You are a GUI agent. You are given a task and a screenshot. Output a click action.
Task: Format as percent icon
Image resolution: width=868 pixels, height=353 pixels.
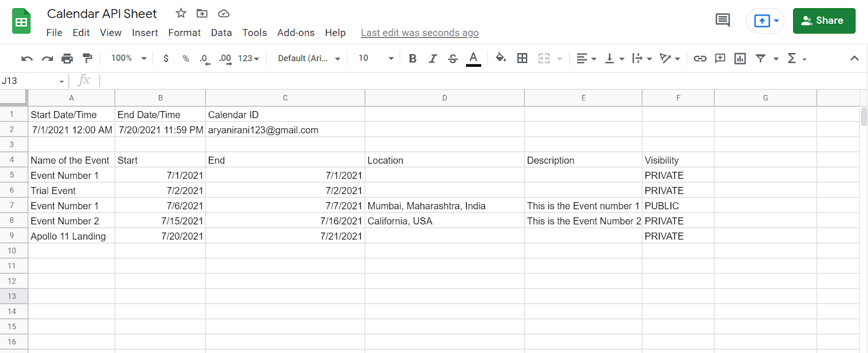(186, 59)
